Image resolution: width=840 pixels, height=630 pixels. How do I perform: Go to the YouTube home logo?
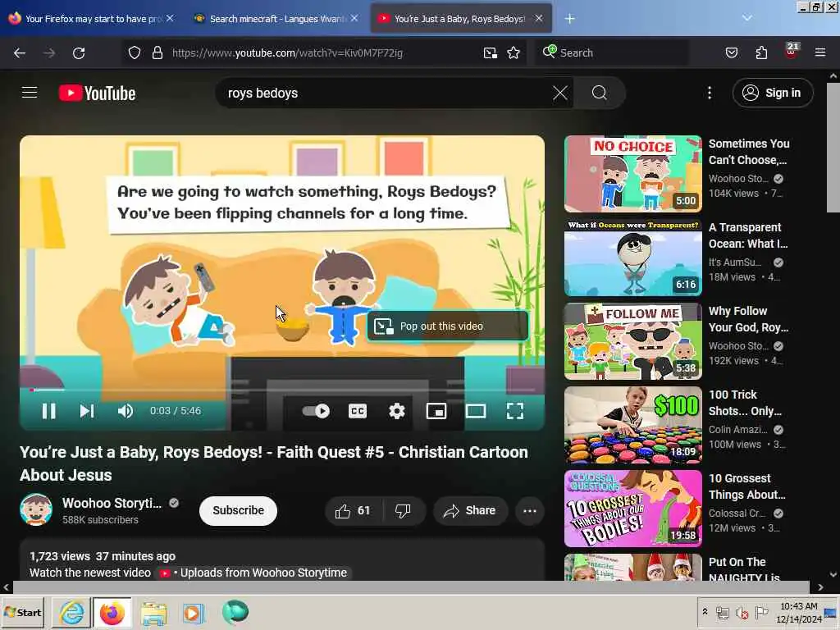97,94
